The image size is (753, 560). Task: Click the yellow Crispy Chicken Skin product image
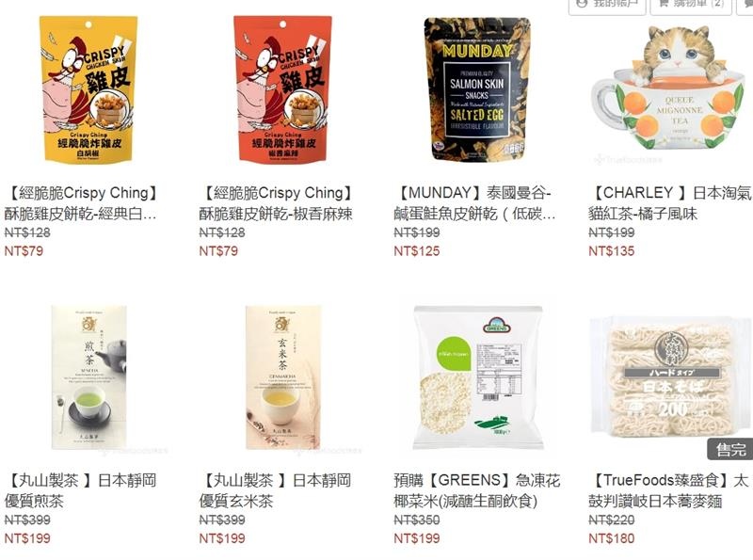click(x=88, y=89)
